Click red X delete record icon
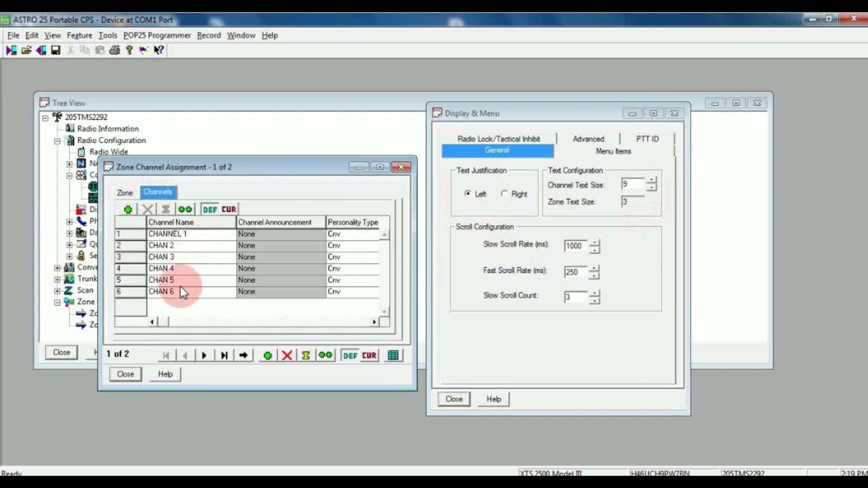The height and width of the screenshot is (488, 868). [x=287, y=355]
